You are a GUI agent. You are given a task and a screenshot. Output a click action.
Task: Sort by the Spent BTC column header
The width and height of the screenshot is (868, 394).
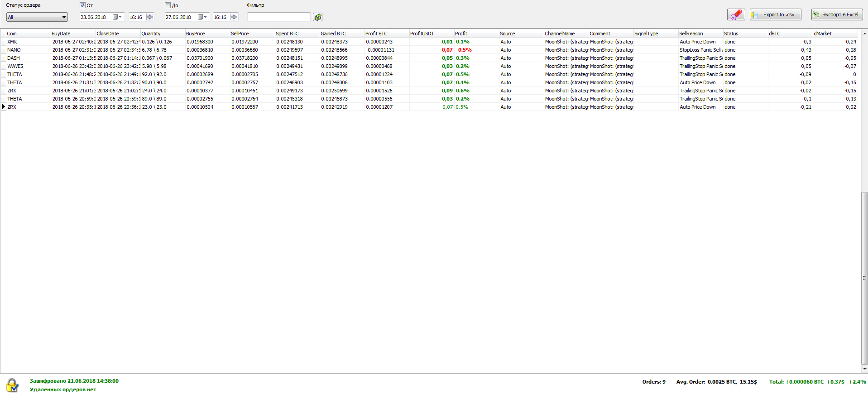pyautogui.click(x=297, y=34)
